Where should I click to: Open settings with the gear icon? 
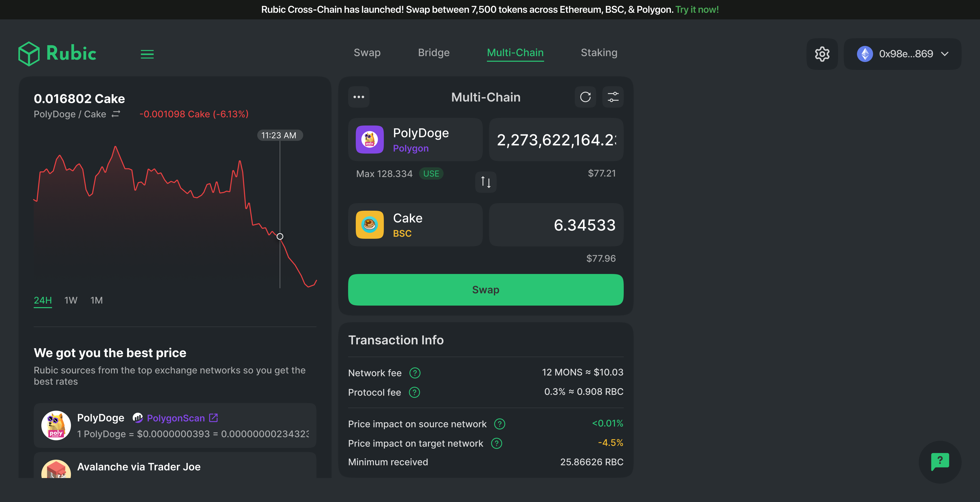pos(822,54)
